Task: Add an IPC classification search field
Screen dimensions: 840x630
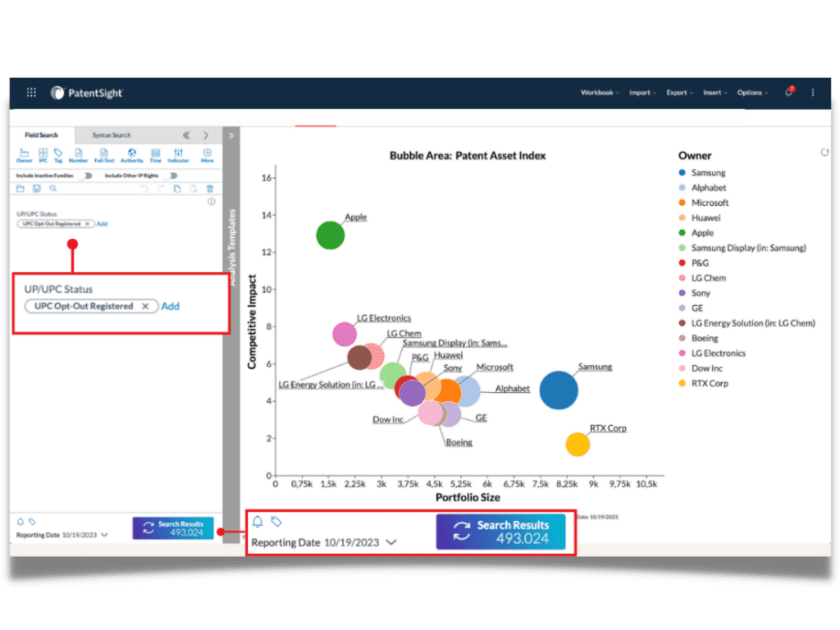Action: pos(43,155)
